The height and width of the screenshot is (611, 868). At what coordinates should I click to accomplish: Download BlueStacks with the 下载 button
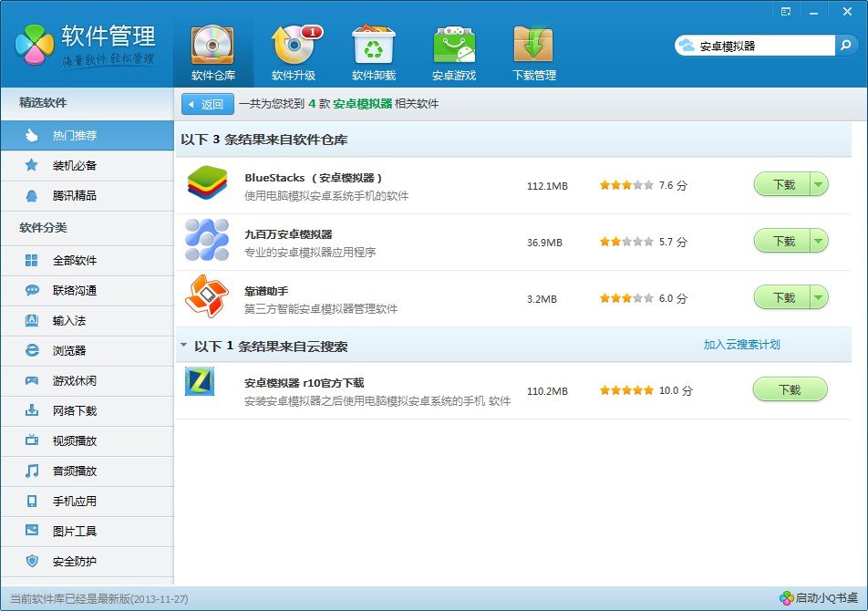pyautogui.click(x=782, y=184)
